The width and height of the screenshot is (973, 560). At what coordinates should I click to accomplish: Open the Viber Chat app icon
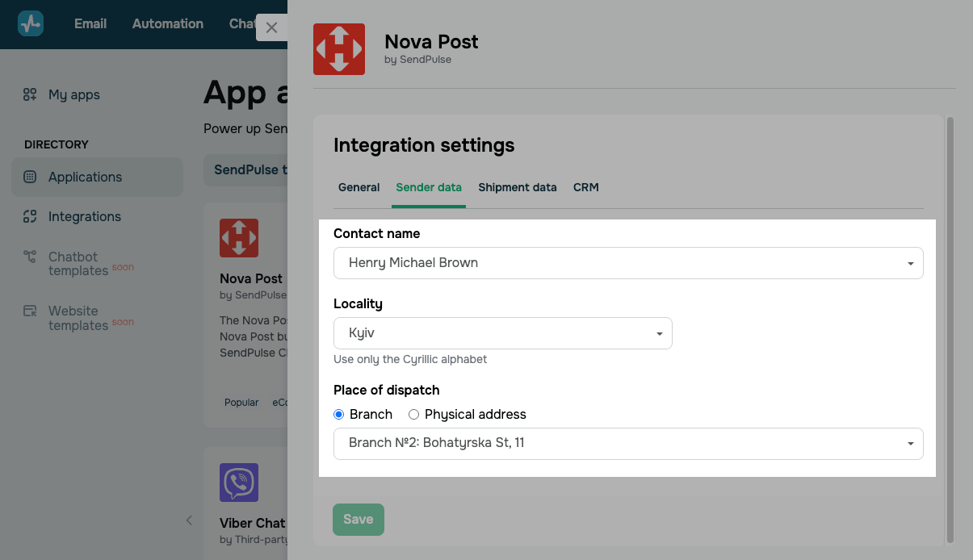239,483
